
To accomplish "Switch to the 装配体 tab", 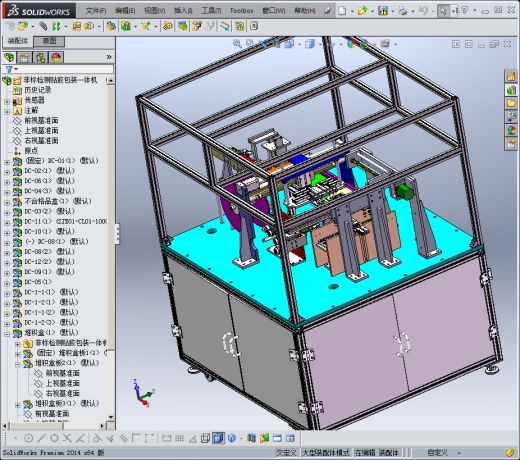I will (18, 41).
